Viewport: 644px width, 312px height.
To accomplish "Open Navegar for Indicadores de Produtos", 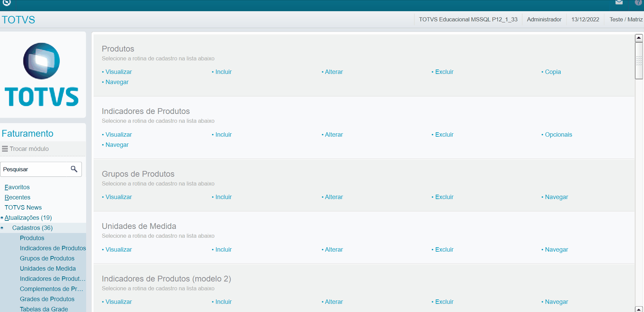I will point(117,145).
